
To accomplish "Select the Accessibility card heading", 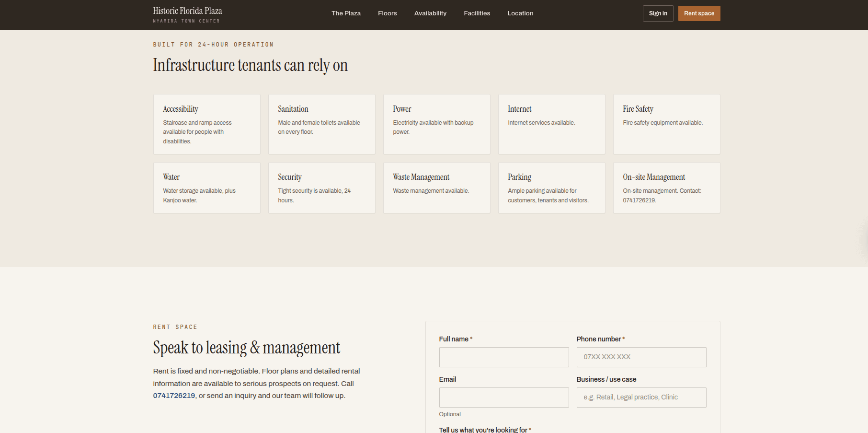I will click(x=181, y=109).
